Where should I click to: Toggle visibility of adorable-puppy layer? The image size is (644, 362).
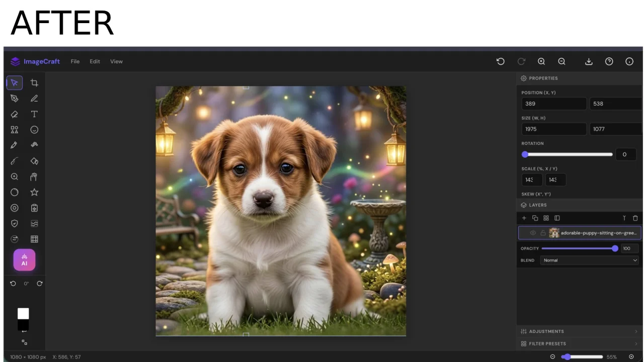(533, 233)
